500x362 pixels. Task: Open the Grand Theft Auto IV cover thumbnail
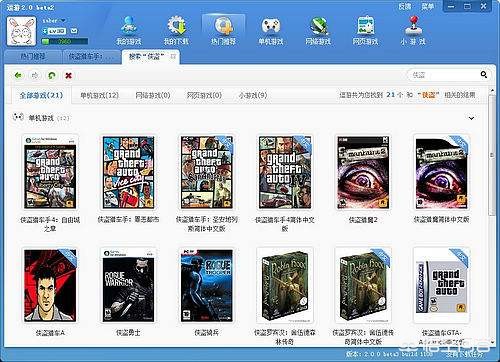click(x=285, y=172)
